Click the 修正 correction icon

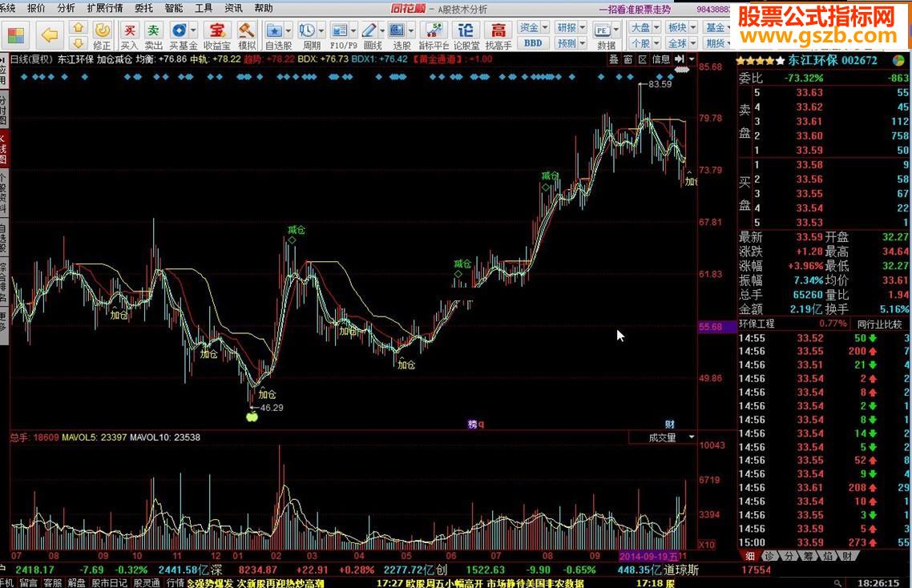(x=102, y=35)
